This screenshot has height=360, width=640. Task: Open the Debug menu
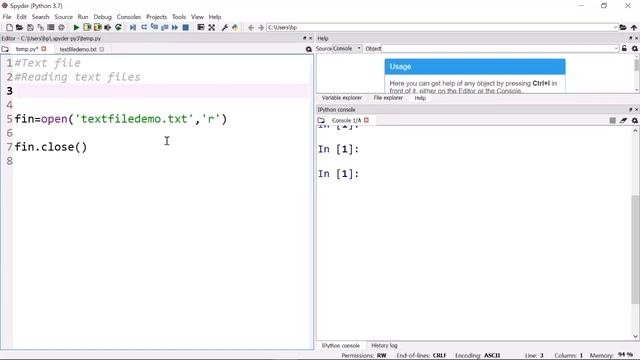tap(102, 17)
